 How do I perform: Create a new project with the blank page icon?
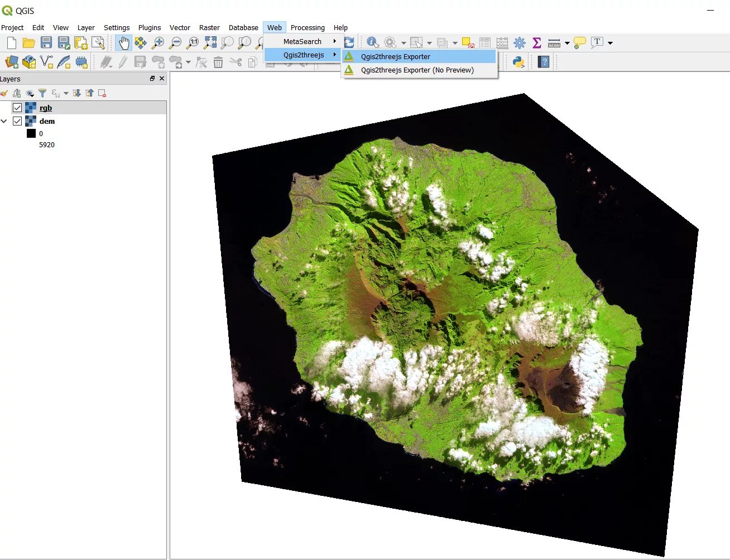coord(11,42)
